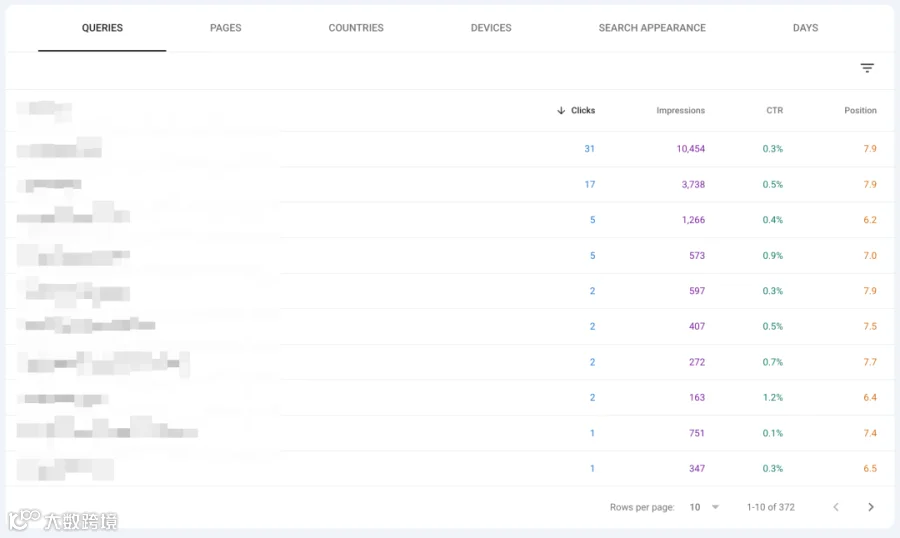Select the Search Appearance tab

pos(652,28)
